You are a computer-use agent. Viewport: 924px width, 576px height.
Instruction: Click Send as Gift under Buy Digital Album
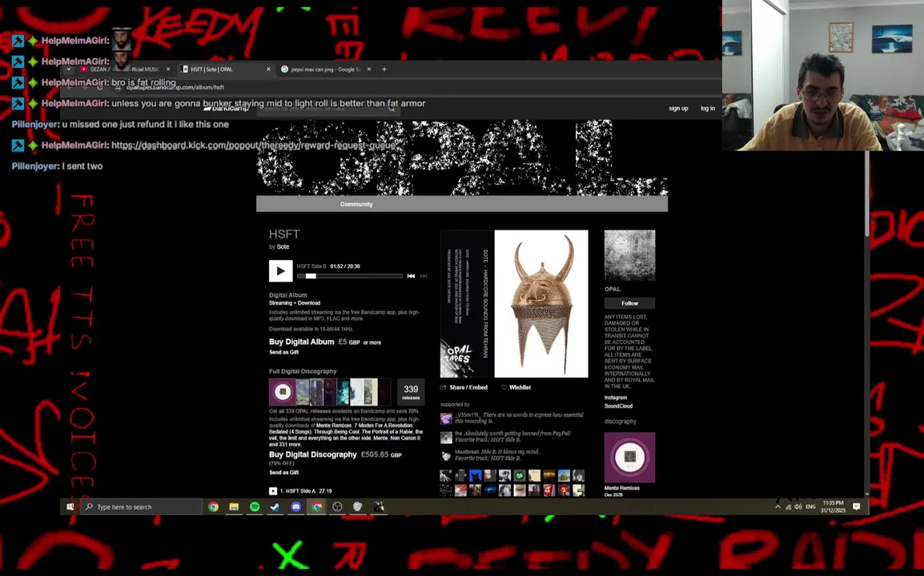pyautogui.click(x=283, y=352)
